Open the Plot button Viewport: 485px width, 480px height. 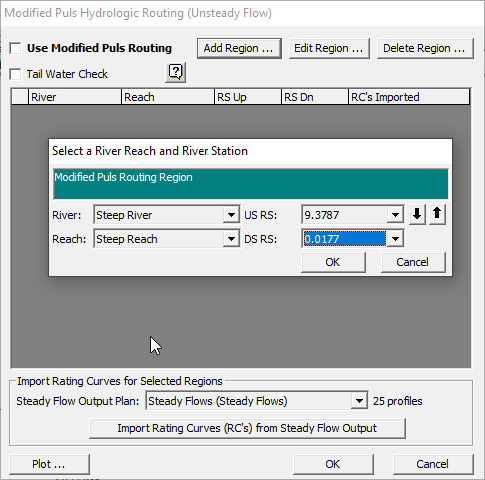pyautogui.click(x=49, y=464)
